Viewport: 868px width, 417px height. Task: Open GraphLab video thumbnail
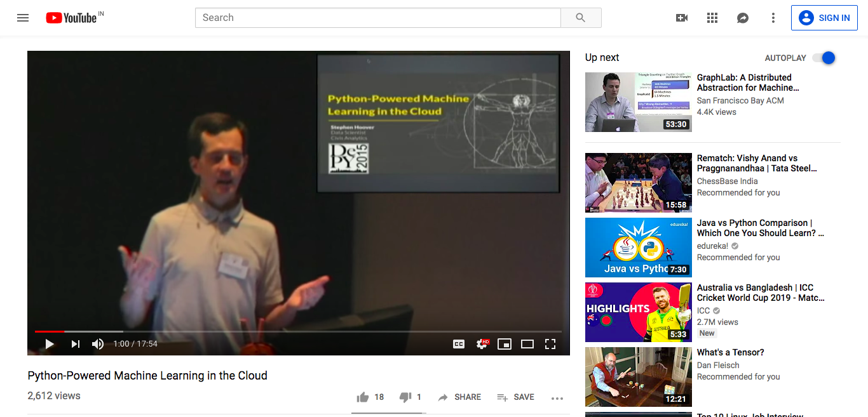[x=639, y=102]
